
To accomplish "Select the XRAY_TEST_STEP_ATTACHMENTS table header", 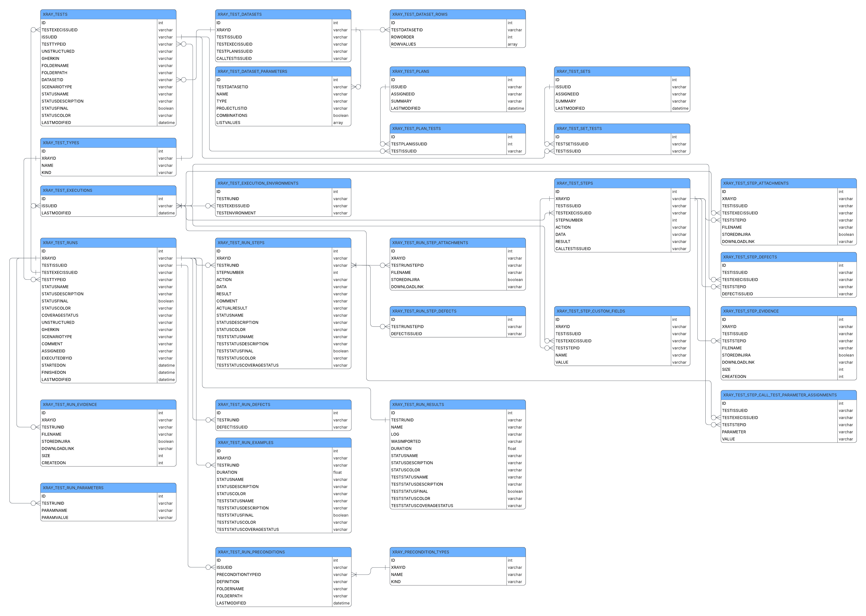I will point(788,183).
